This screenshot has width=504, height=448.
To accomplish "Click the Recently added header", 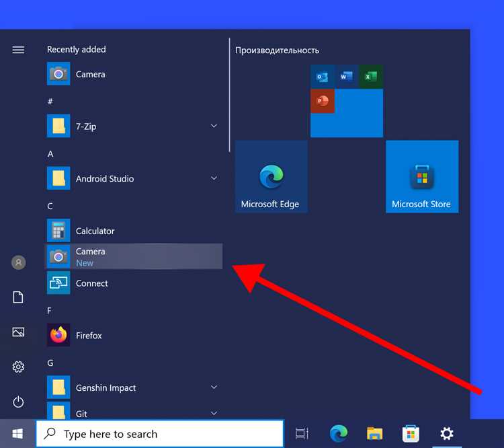I will click(x=76, y=49).
